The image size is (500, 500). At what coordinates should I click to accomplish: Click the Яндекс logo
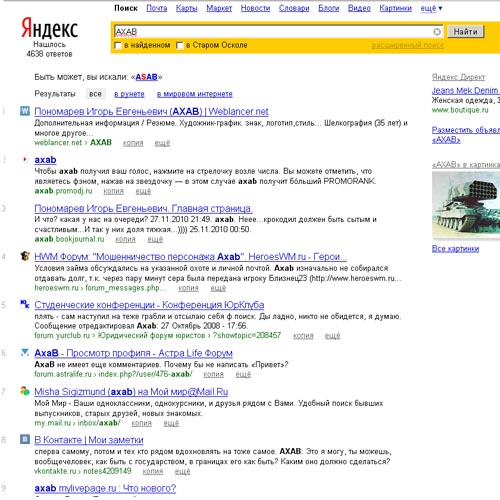[50, 28]
